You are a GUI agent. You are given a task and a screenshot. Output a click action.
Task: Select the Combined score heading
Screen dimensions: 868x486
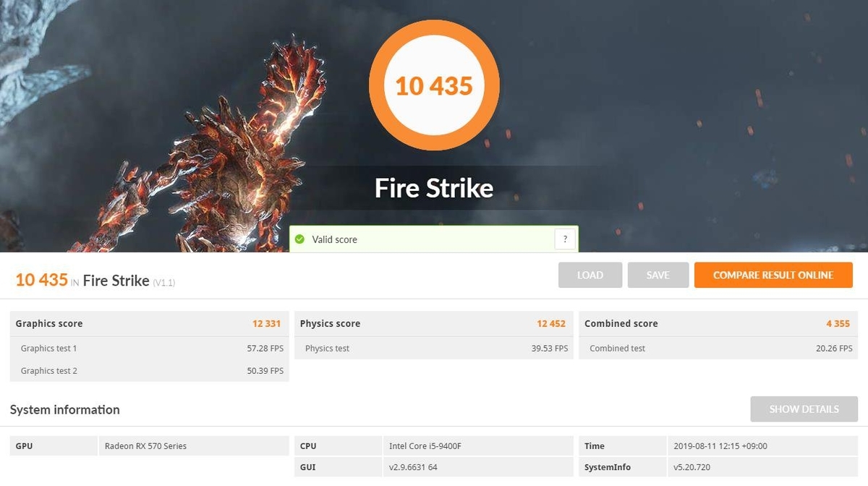[621, 323]
